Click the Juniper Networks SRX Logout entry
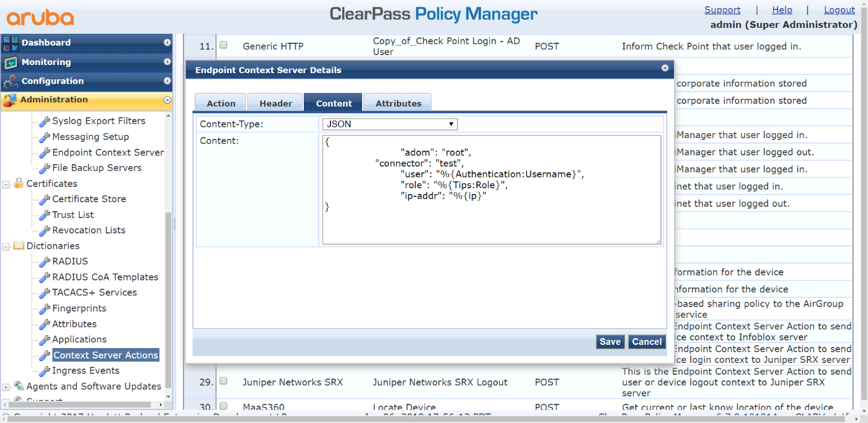The width and height of the screenshot is (868, 423). click(x=440, y=382)
